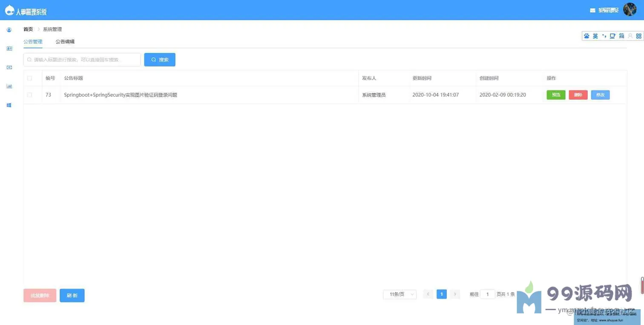
Task: Open the mail envelope icon in header
Action: click(x=592, y=10)
